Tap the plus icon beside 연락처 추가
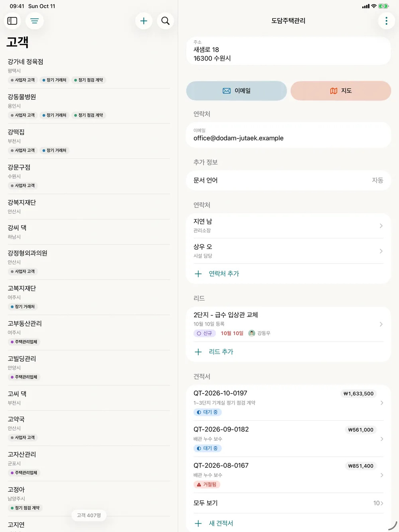 (x=198, y=274)
